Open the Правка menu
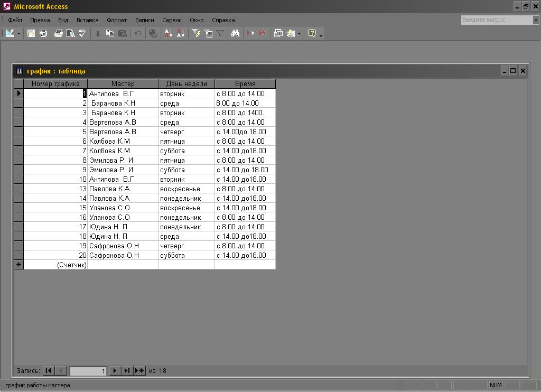 coord(40,20)
